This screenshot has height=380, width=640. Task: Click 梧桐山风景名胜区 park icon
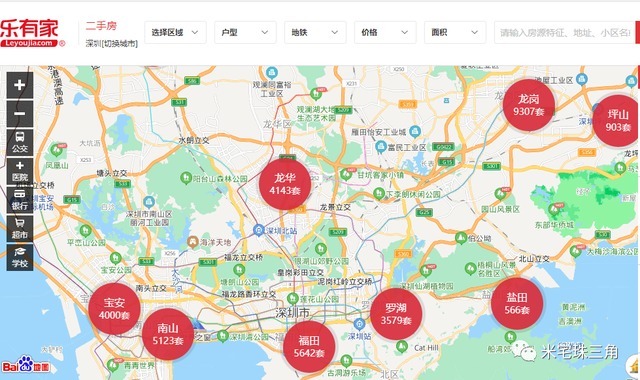tap(470, 269)
